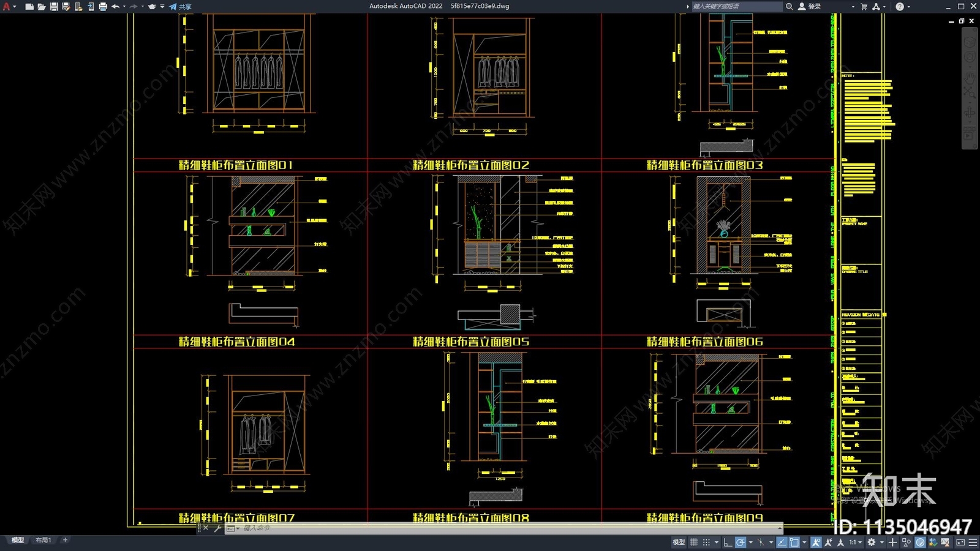
Task: Click the Undo arrow
Action: click(x=115, y=6)
